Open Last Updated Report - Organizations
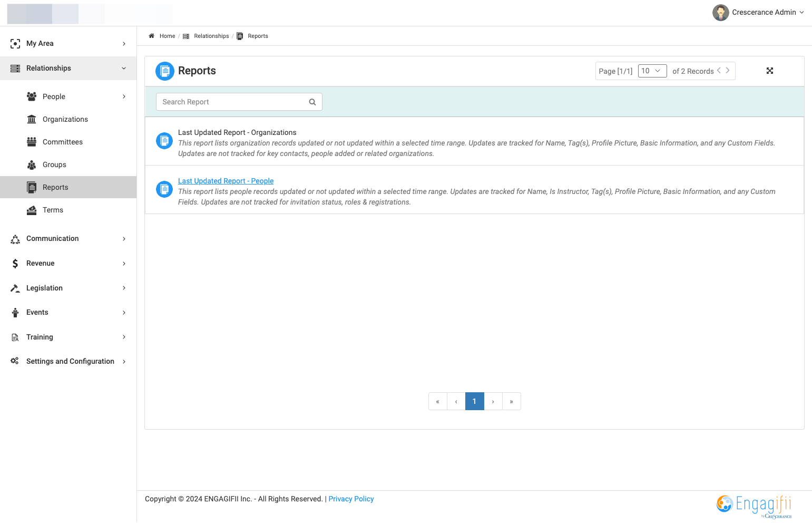This screenshot has height=523, width=812. (x=237, y=132)
